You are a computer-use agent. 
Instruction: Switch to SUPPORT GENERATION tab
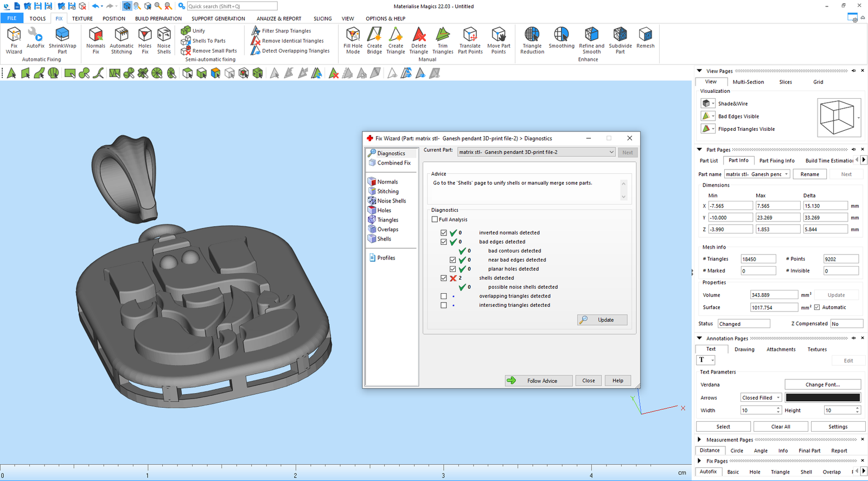[x=218, y=18]
